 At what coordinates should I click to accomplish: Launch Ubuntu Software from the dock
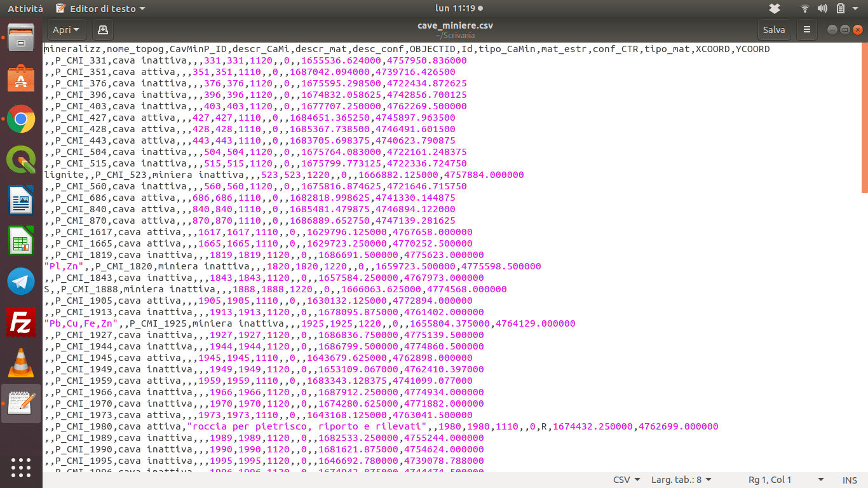coord(21,78)
